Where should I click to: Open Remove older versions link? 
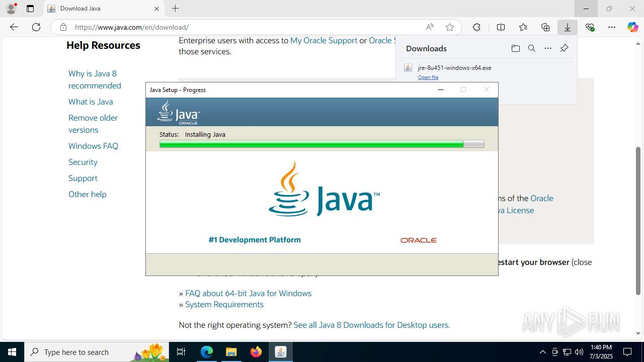tap(93, 124)
